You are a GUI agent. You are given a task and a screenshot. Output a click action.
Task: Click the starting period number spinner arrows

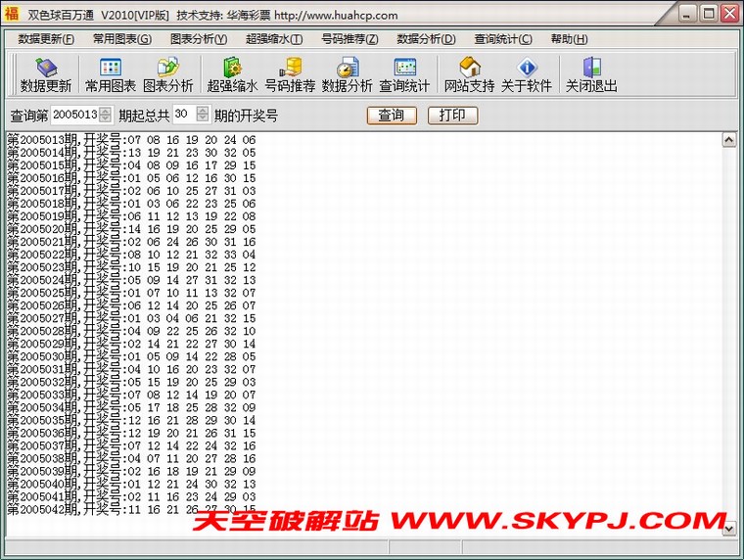tap(107, 115)
